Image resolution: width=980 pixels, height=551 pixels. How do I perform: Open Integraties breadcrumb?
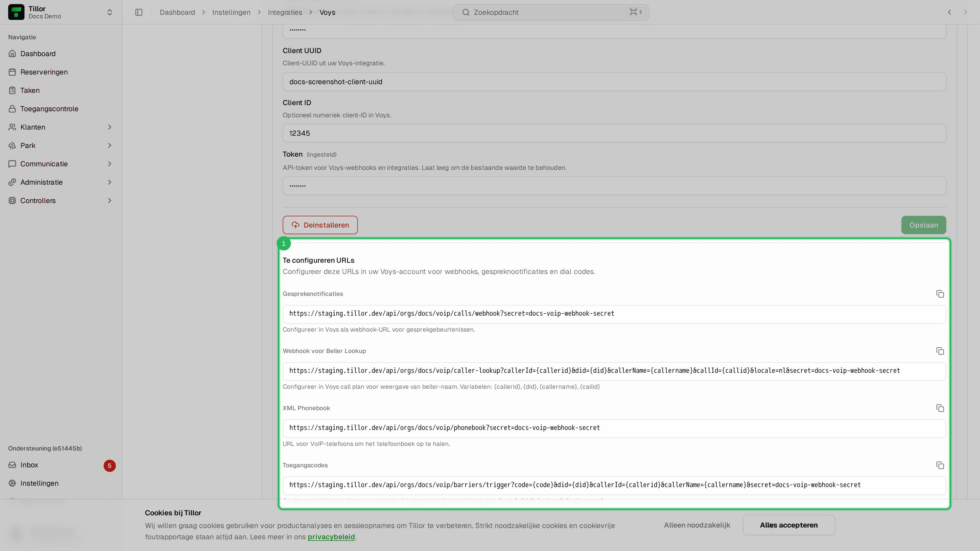click(x=285, y=12)
